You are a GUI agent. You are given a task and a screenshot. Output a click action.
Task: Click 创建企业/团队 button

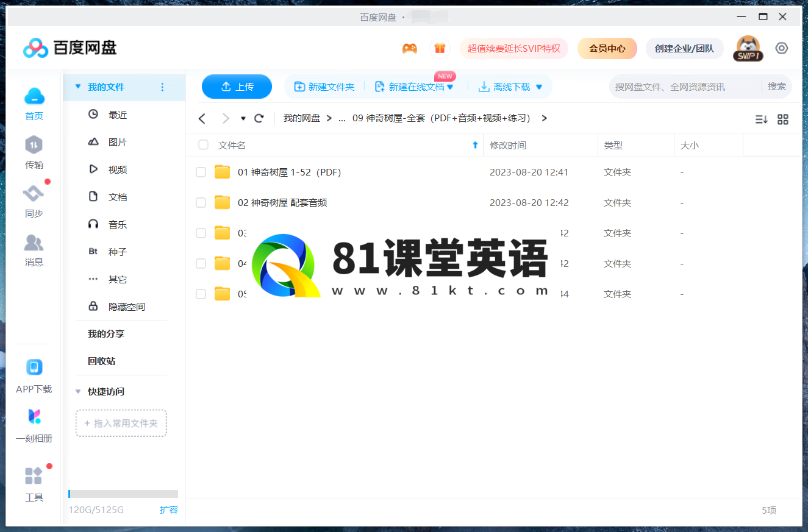pos(684,48)
